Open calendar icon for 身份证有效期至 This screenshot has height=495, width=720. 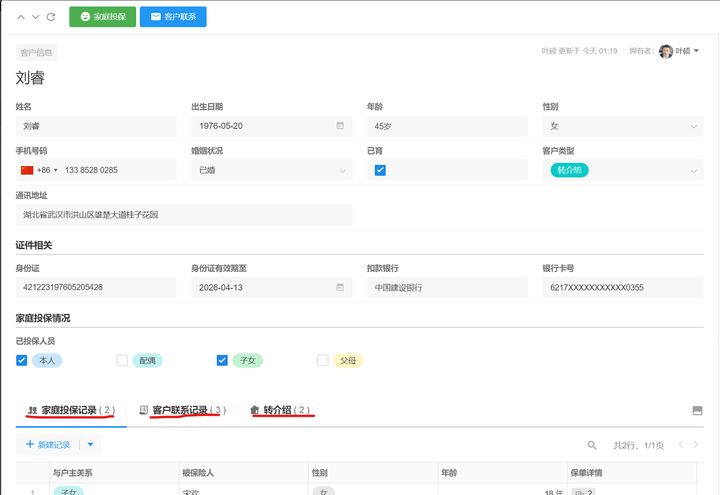[340, 287]
